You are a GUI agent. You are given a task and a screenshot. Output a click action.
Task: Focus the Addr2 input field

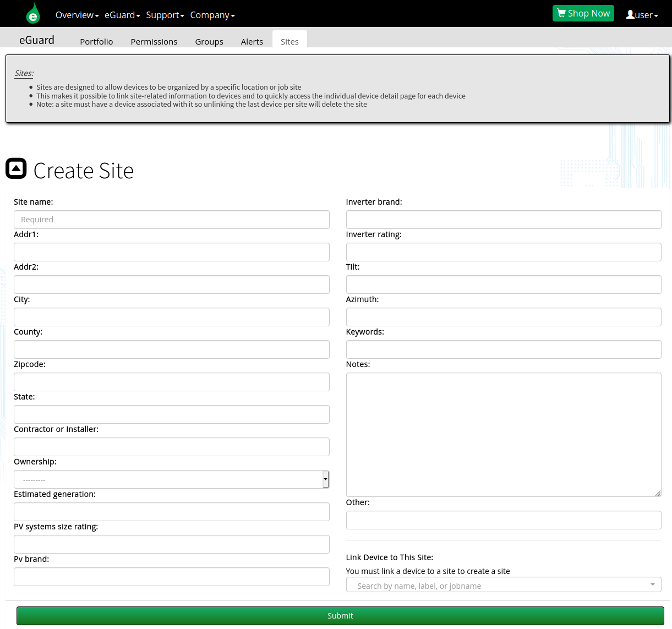(172, 285)
